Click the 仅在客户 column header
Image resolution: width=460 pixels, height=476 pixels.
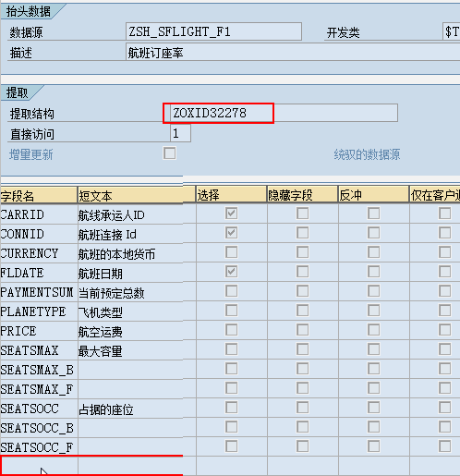point(435,195)
